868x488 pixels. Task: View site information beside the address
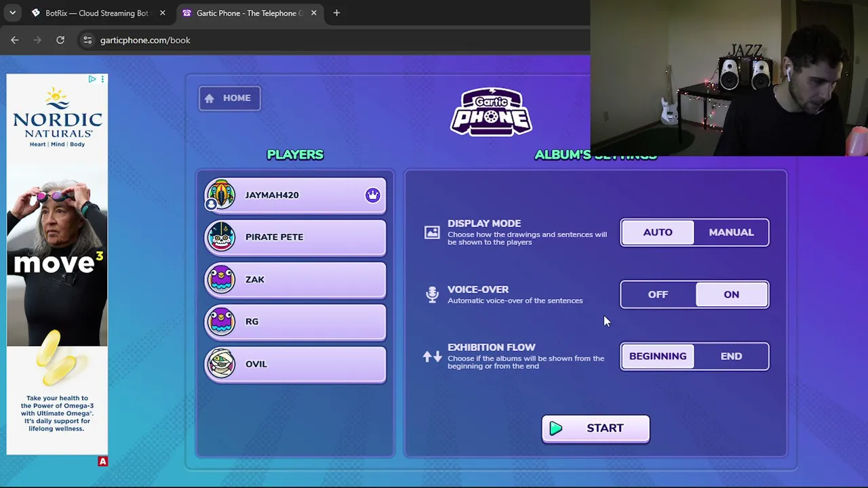pos(87,40)
